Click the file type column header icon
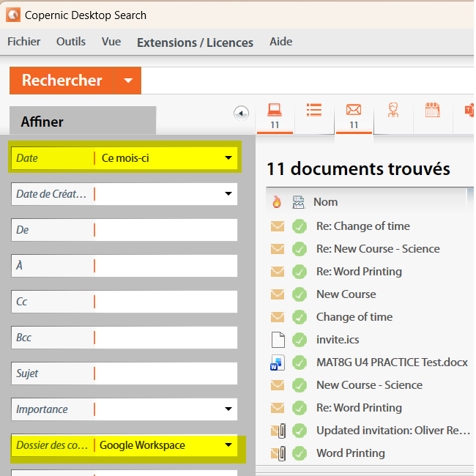 (x=298, y=202)
